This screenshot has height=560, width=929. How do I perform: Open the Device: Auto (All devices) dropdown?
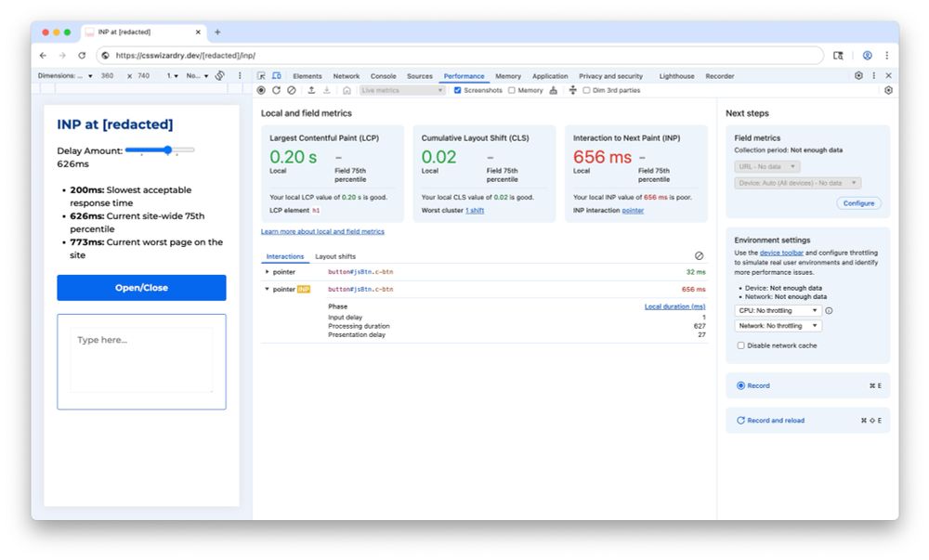[797, 183]
